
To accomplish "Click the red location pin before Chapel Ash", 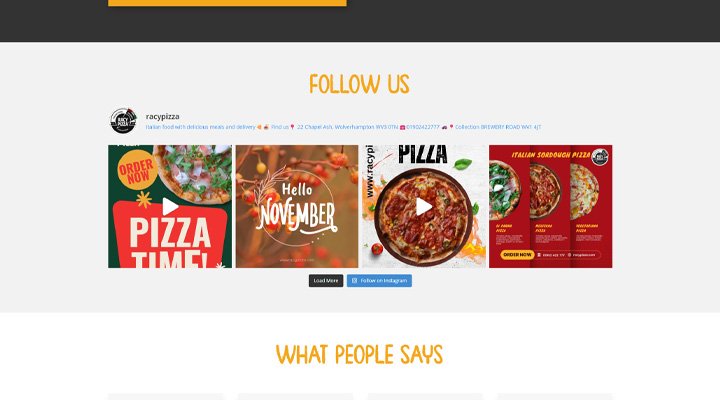I will [x=292, y=127].
